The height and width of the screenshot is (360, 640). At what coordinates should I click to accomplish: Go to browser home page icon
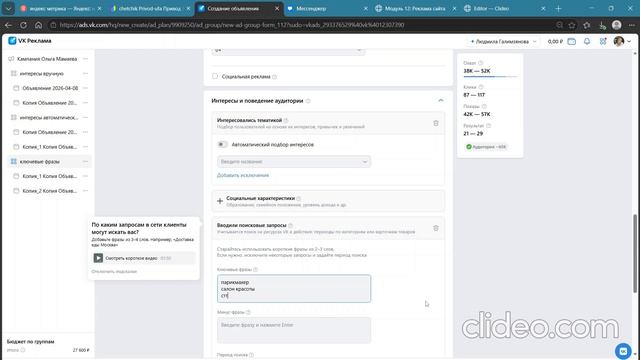(x=38, y=25)
